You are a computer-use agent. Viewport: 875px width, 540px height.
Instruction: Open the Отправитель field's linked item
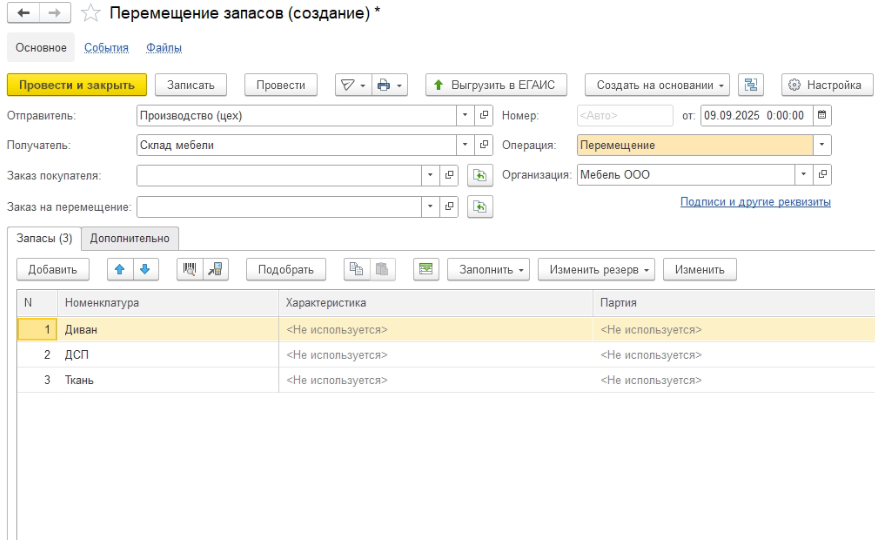coord(484,115)
